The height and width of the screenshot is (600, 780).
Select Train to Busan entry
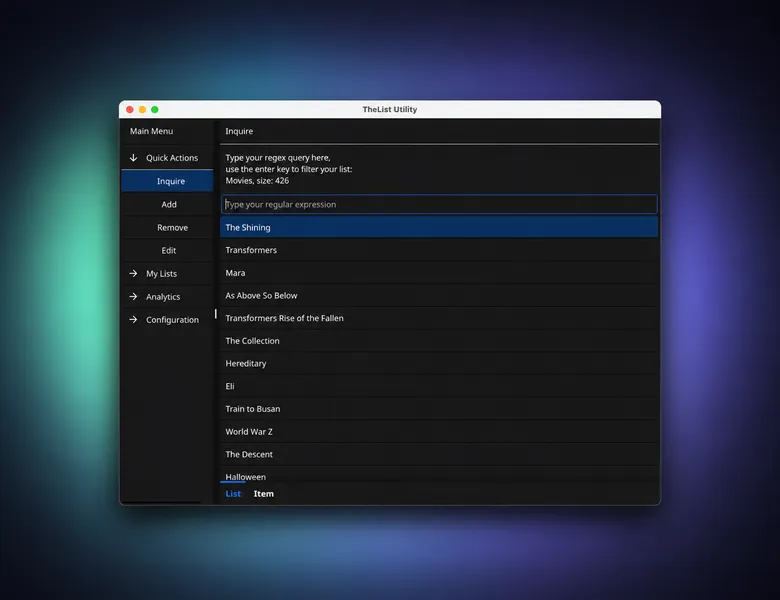439,409
